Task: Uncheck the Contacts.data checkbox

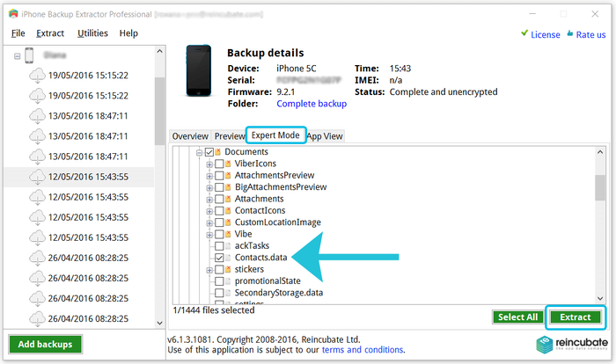Action: tap(220, 258)
